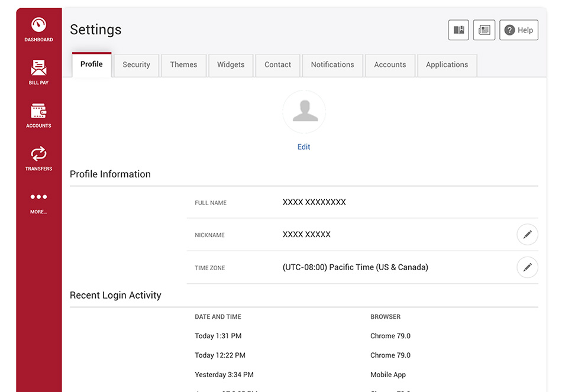562x392 pixels.
Task: Edit nickname using pencil icon
Action: (527, 235)
